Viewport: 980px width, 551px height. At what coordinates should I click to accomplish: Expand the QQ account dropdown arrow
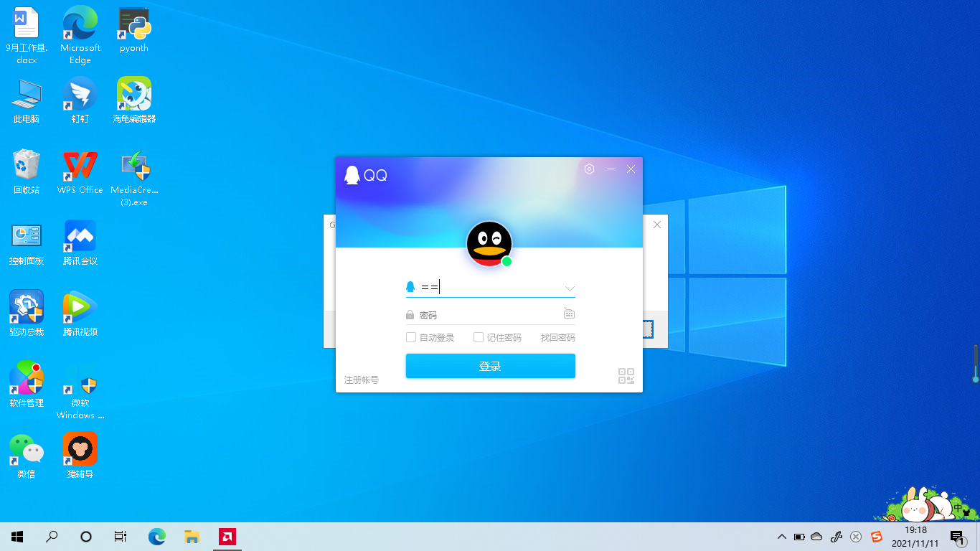[570, 288]
